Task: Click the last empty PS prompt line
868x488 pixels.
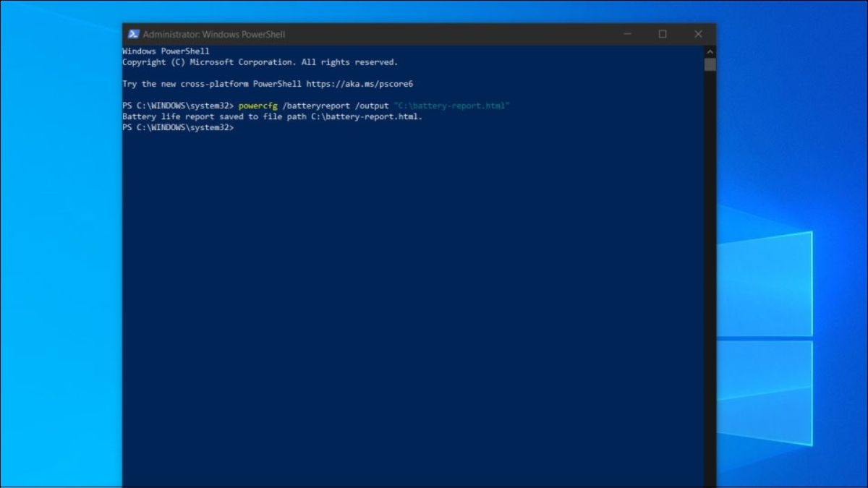Action: (178, 127)
